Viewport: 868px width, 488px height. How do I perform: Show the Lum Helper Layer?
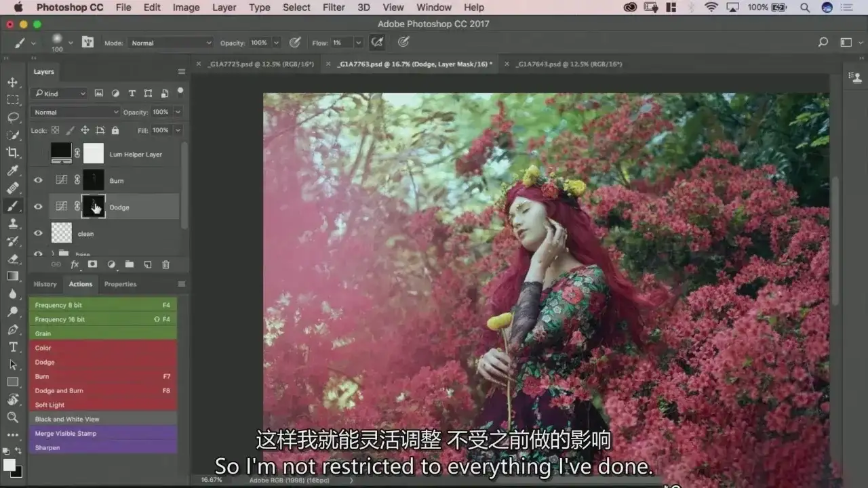(x=38, y=154)
